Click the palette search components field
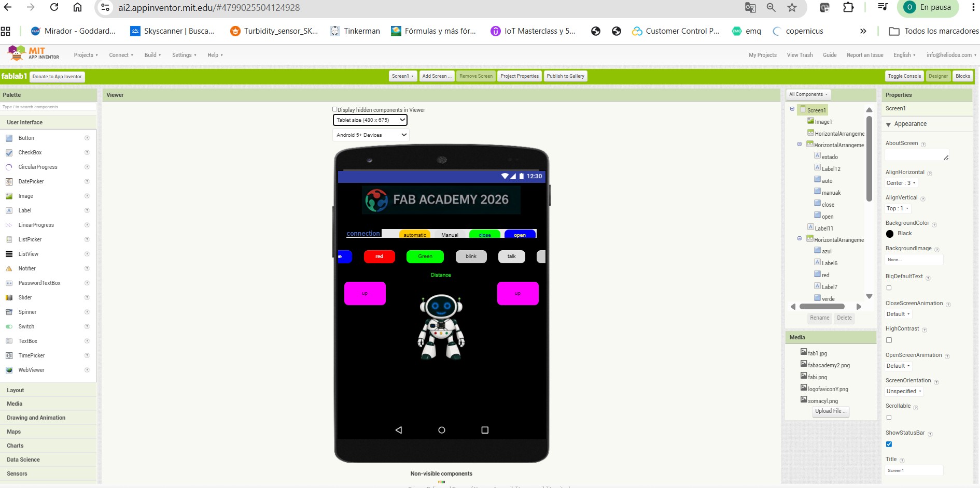Screen dimensions: 980x488 (x=48, y=107)
